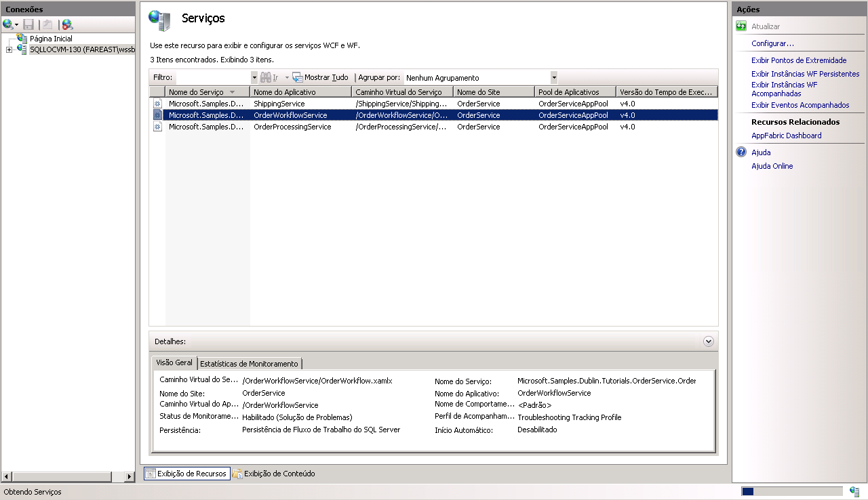Click the Atualizar refresh icon in Ações
868x500 pixels.
click(741, 26)
